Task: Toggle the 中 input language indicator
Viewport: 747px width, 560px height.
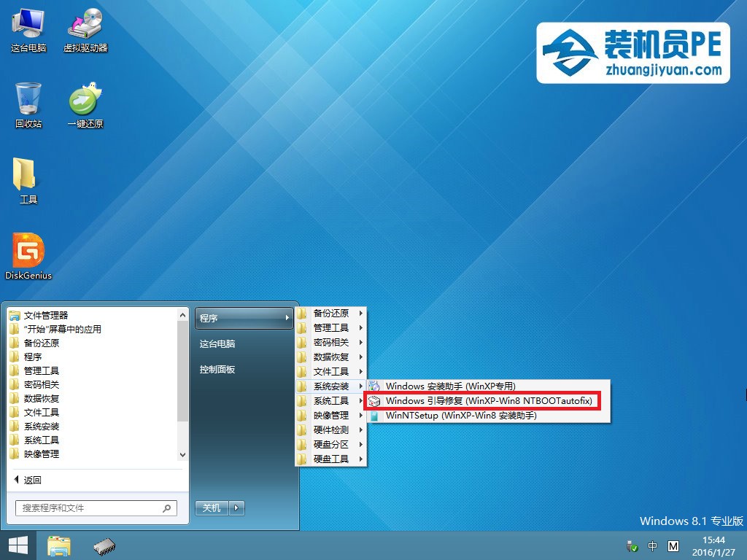Action: click(653, 546)
